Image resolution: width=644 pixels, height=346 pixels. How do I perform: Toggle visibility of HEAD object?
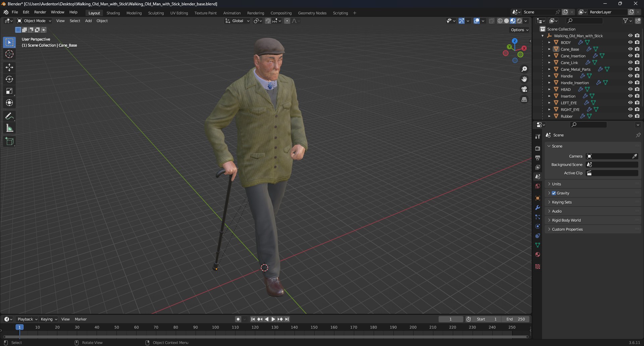(x=630, y=90)
